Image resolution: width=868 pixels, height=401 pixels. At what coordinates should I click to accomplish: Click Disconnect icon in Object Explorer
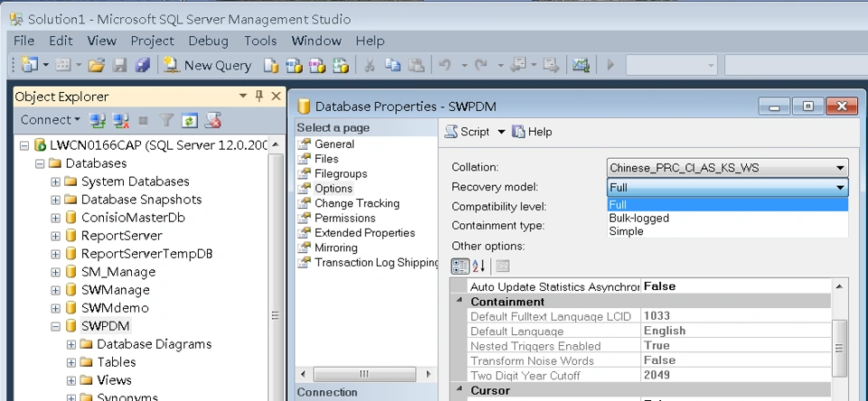click(x=120, y=120)
